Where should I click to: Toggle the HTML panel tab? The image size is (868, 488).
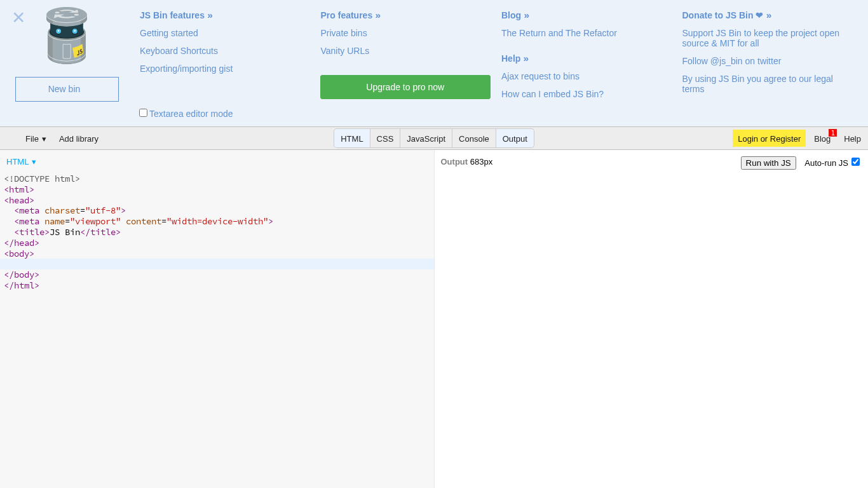coord(352,139)
